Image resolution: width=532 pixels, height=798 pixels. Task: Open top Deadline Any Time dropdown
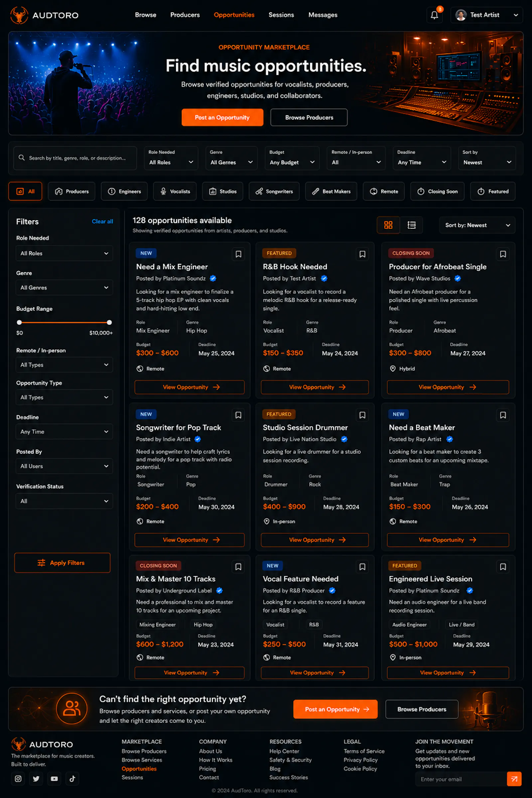click(x=422, y=158)
